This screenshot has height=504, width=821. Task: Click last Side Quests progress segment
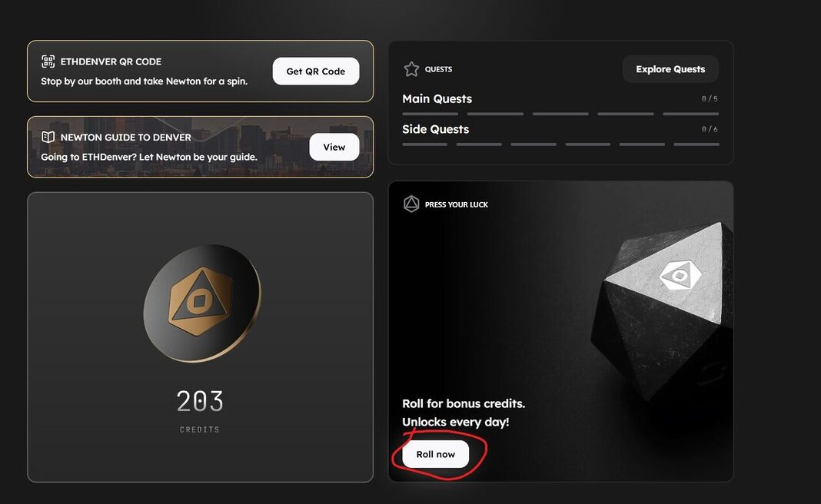pyautogui.click(x=696, y=144)
